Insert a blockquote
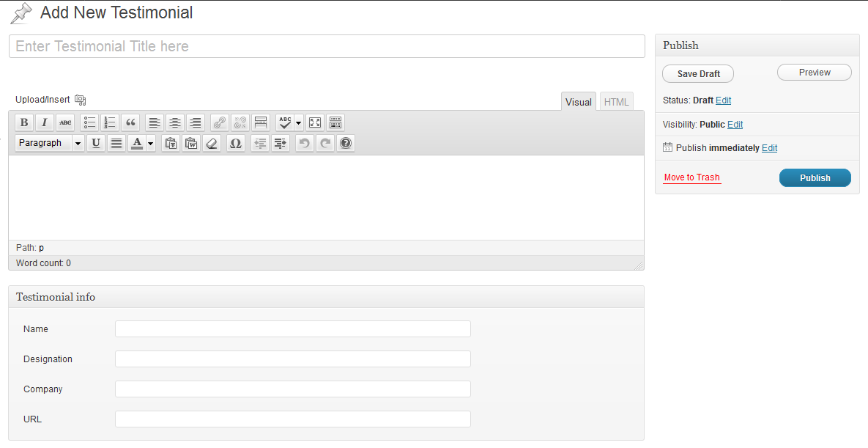The width and height of the screenshot is (868, 448). [130, 122]
